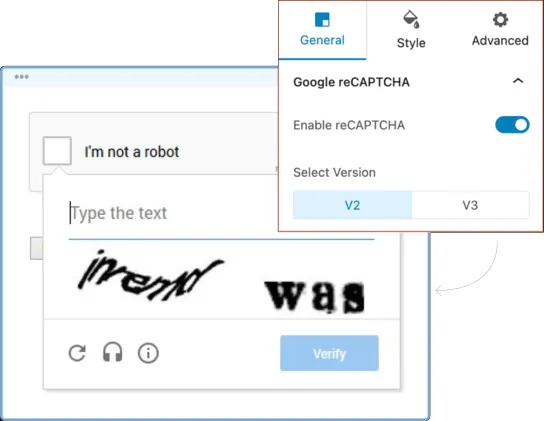
Task: Get an audio challenge via headphones icon
Action: click(113, 353)
